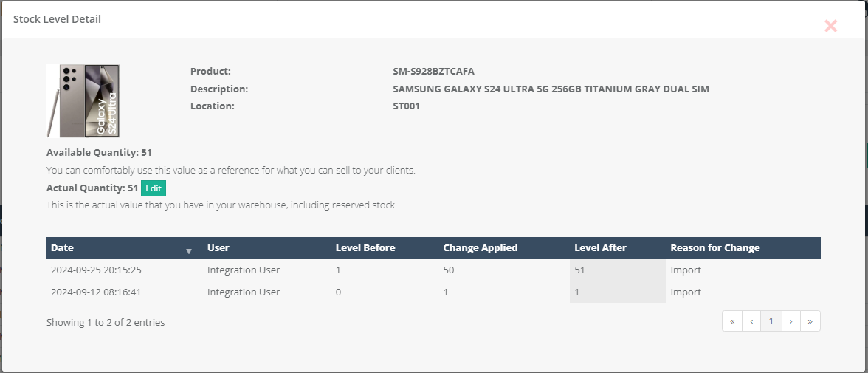Click the Change Applied value 50

[x=449, y=270]
